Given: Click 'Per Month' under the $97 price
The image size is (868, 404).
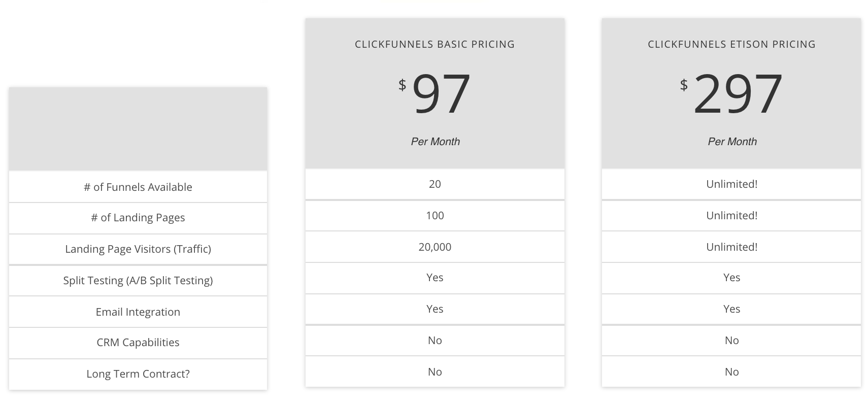Looking at the screenshot, I should 435,142.
